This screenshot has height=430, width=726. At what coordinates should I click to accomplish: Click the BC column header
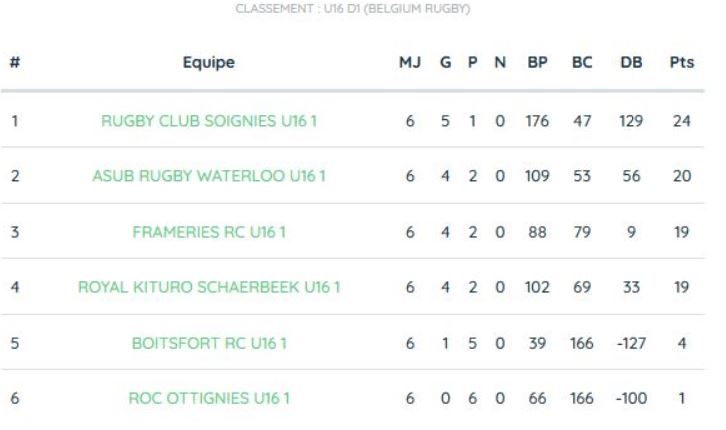582,62
